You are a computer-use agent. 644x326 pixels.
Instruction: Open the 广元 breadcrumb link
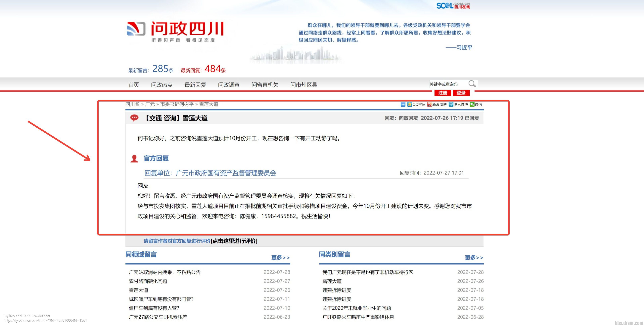tap(150, 104)
